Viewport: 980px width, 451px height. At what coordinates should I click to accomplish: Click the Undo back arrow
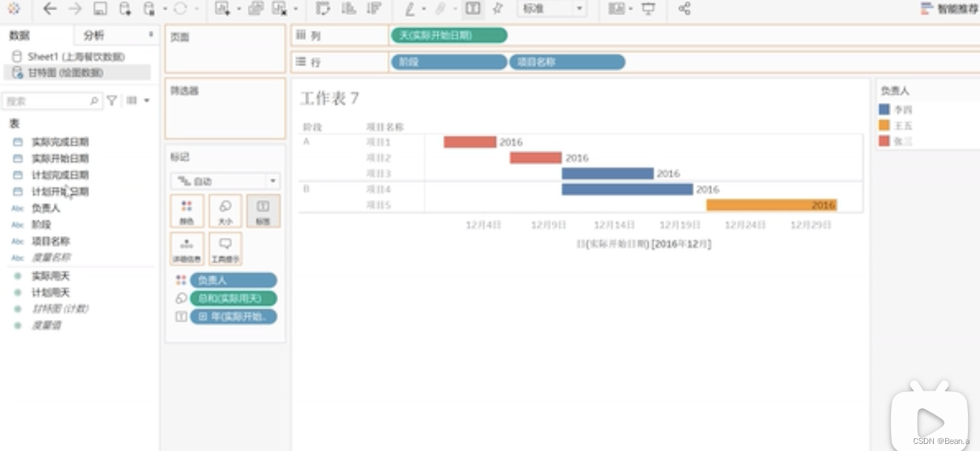pos(48,9)
